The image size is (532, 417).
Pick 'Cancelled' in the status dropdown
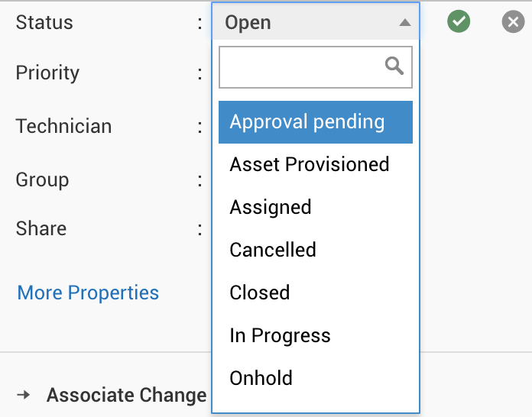pyautogui.click(x=273, y=251)
